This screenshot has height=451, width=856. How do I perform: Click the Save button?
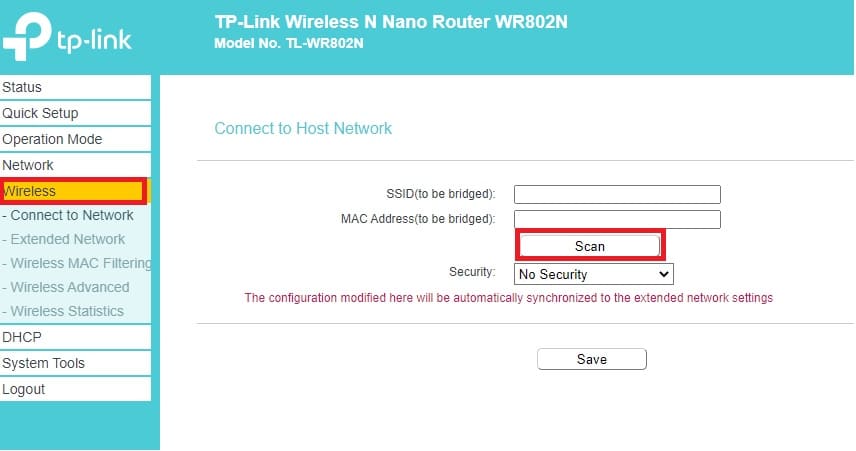click(x=592, y=359)
